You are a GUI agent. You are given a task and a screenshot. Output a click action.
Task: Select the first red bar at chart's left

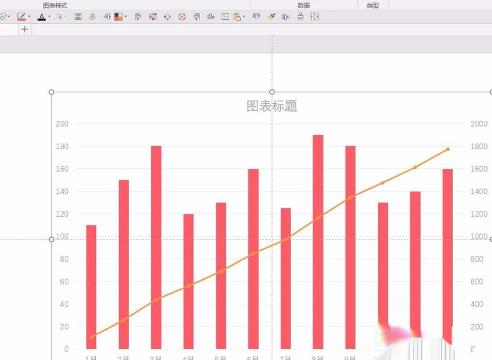(x=91, y=287)
